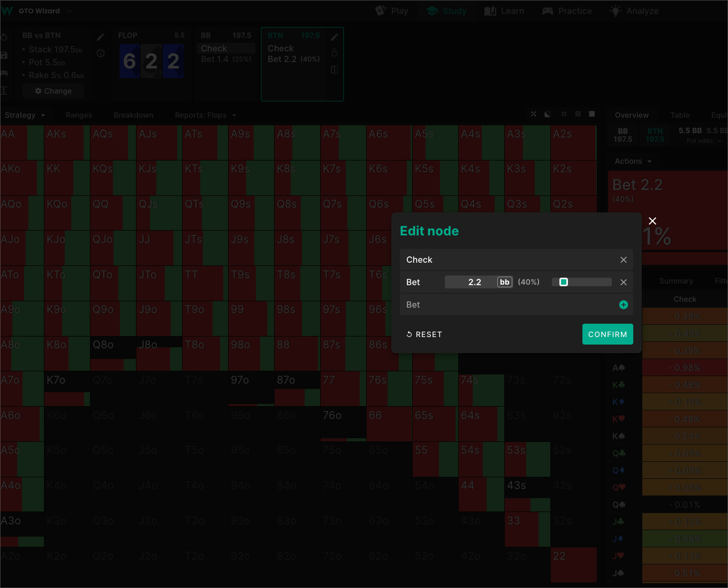Open the Actions dropdown in the right panel
728x588 pixels.
pos(632,161)
